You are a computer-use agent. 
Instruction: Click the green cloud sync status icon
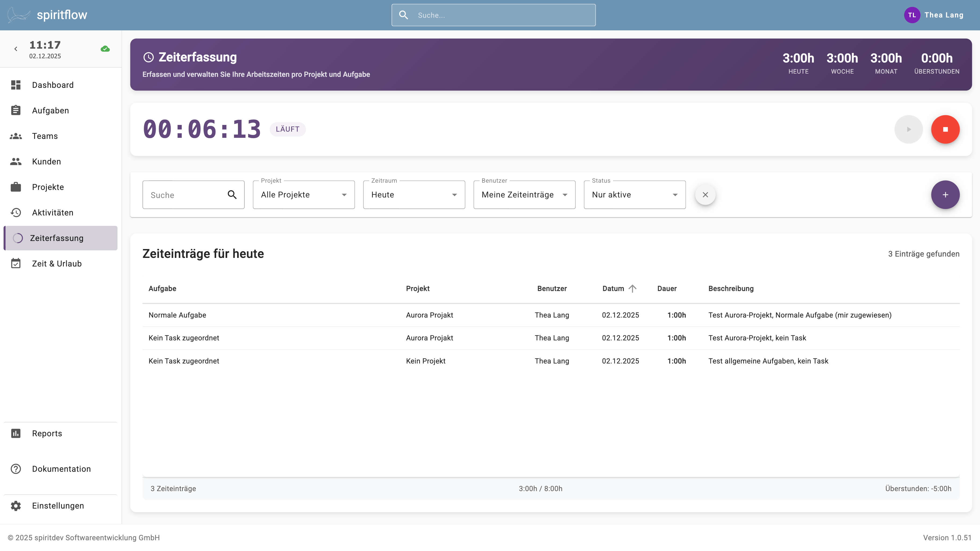(x=105, y=49)
